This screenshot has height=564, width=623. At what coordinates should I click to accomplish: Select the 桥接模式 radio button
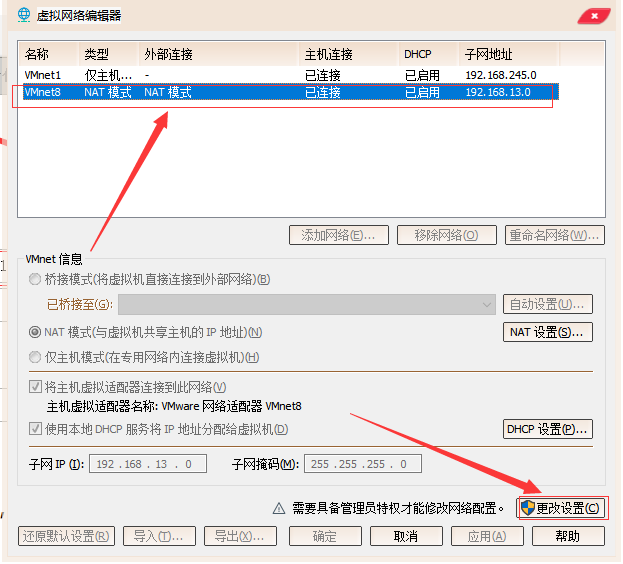[35, 279]
